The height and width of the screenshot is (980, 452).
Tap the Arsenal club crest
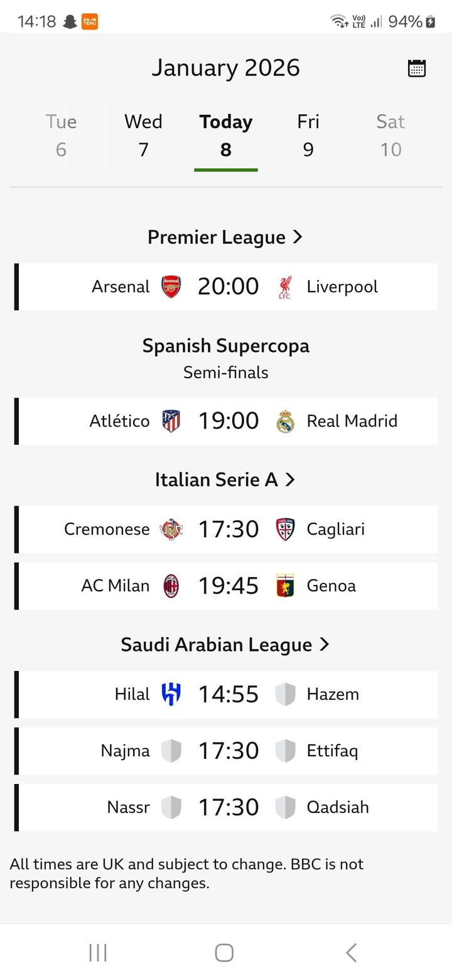171,287
